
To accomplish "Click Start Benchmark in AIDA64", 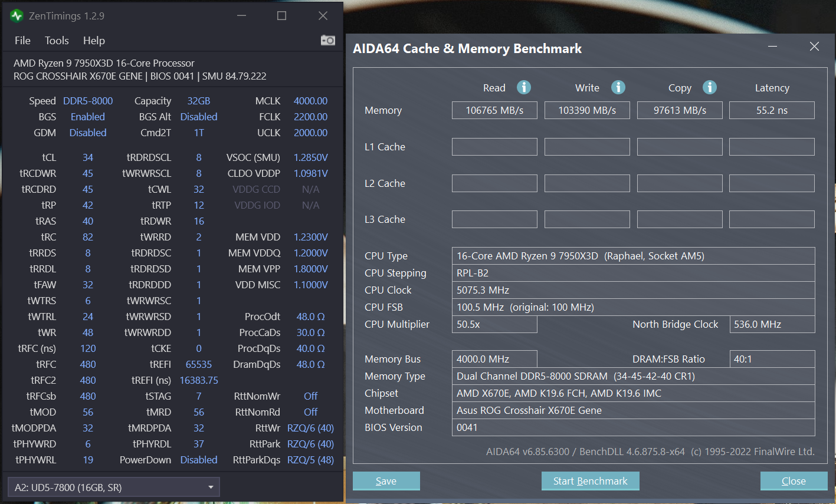I will 591,481.
